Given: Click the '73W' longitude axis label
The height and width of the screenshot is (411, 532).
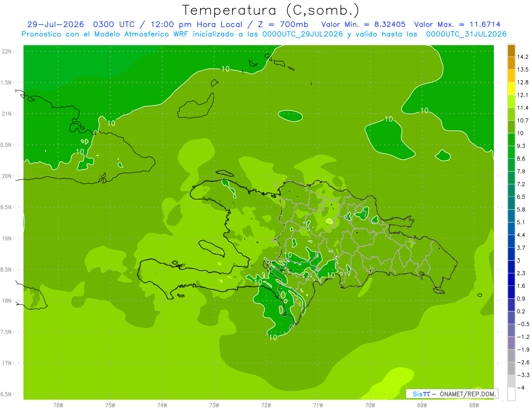Looking at the screenshot, I should pos(214,405).
